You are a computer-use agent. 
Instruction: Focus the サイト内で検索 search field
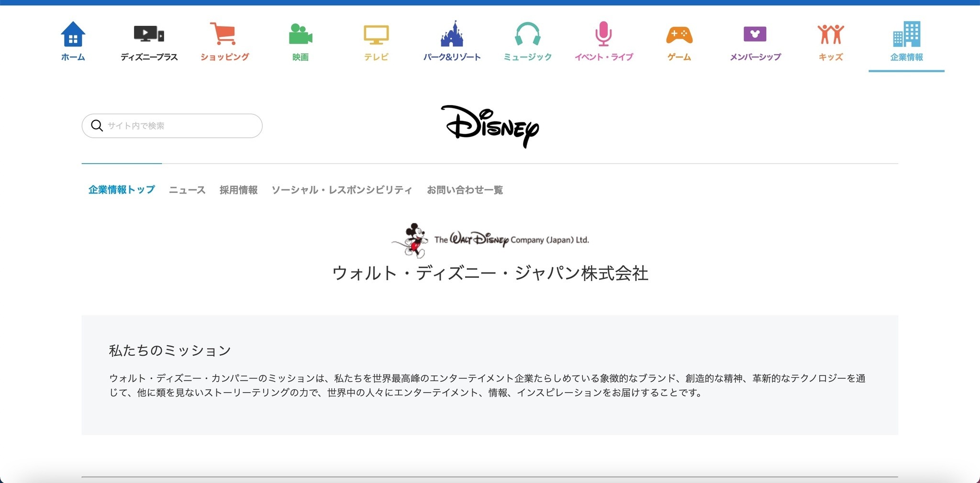pyautogui.click(x=172, y=126)
